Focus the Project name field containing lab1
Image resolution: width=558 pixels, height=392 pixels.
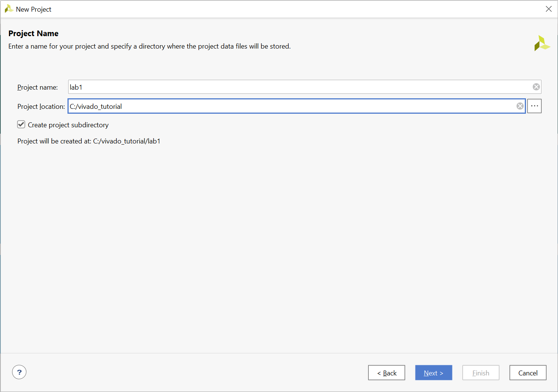coord(298,87)
